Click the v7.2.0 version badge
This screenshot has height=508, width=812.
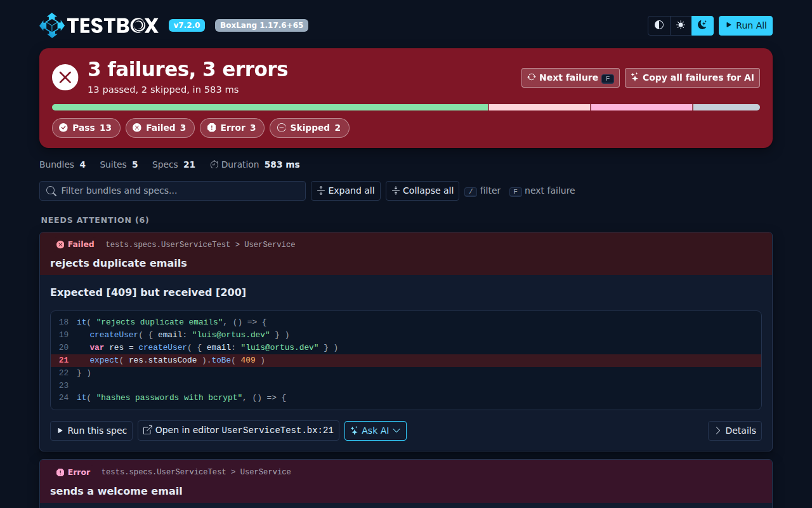point(187,25)
